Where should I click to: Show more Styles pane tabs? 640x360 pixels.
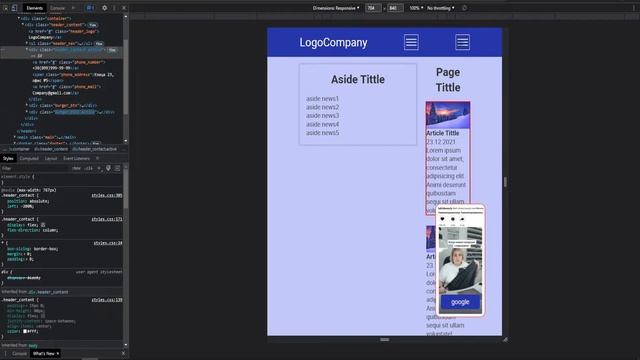(x=97, y=158)
